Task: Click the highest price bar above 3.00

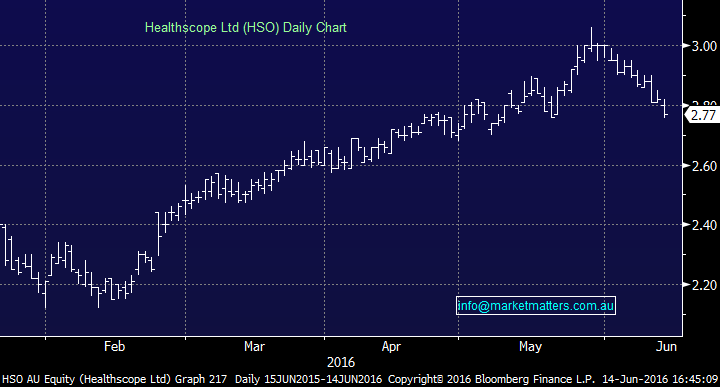Action: (591, 39)
